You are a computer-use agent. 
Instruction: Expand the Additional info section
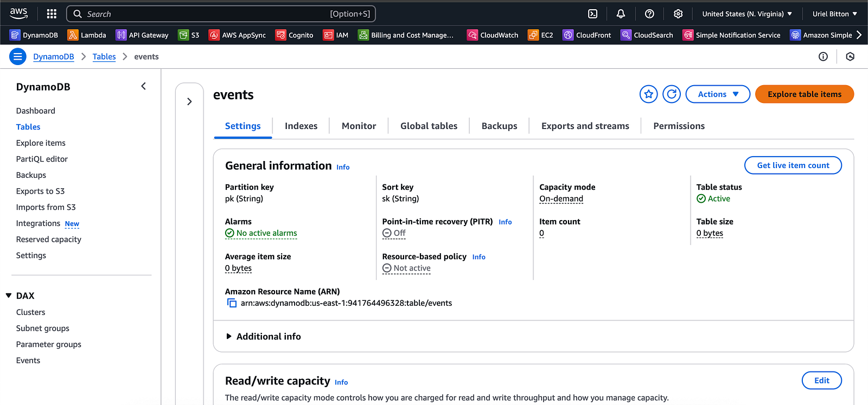(x=263, y=337)
